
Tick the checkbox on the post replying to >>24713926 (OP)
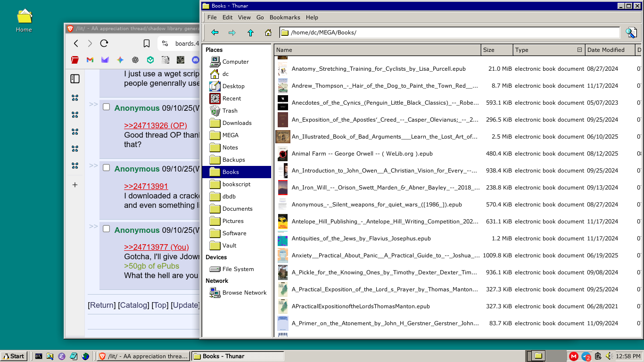pyautogui.click(x=107, y=107)
